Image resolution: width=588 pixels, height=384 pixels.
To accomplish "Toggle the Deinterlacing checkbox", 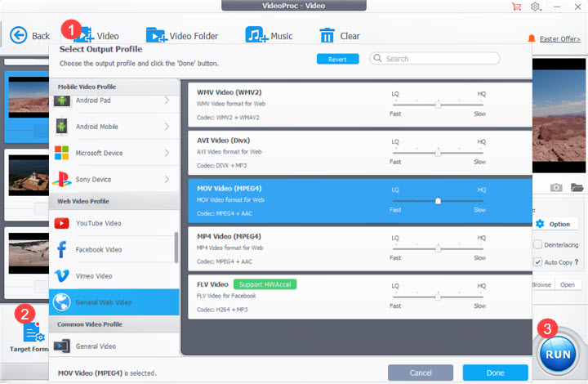I will point(537,244).
